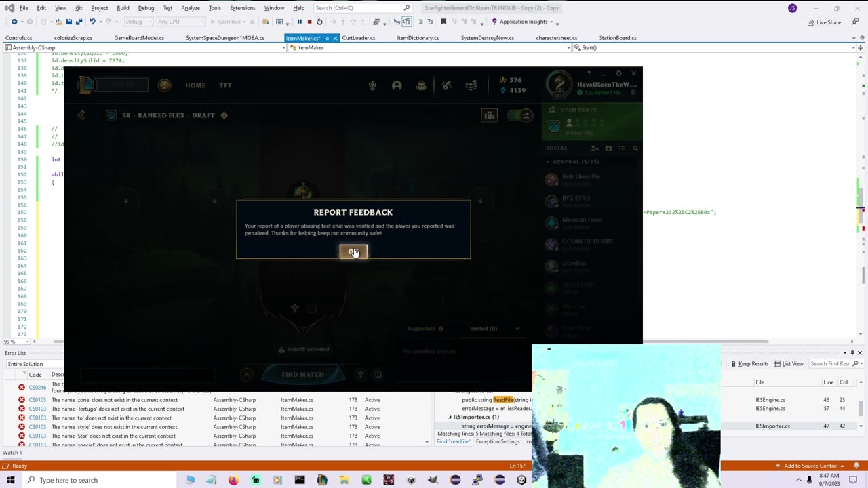Click the Add Friend icon in Social

click(595, 148)
